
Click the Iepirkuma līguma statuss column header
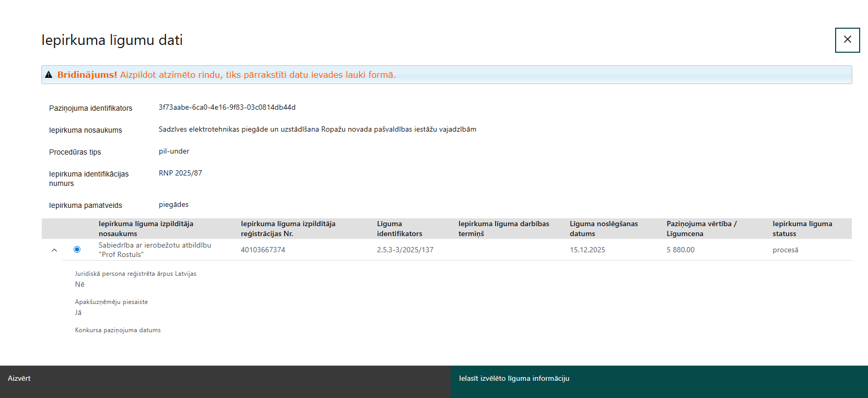pyautogui.click(x=802, y=229)
